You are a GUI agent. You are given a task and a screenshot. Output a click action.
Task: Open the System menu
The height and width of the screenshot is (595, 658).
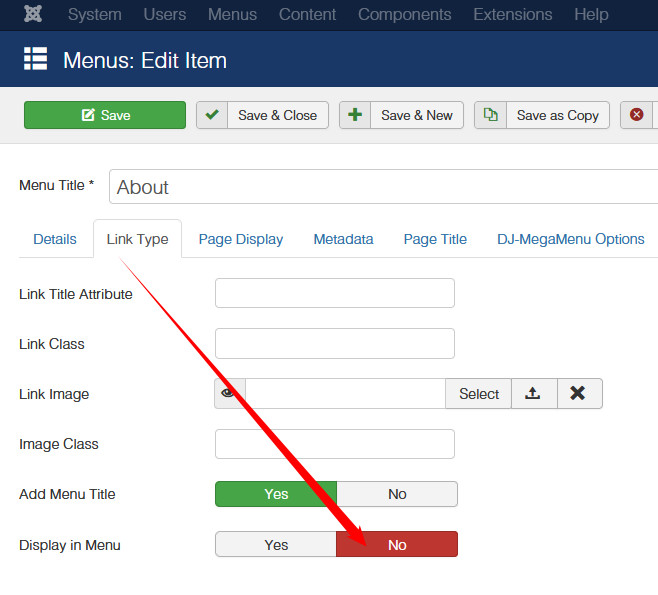95,15
